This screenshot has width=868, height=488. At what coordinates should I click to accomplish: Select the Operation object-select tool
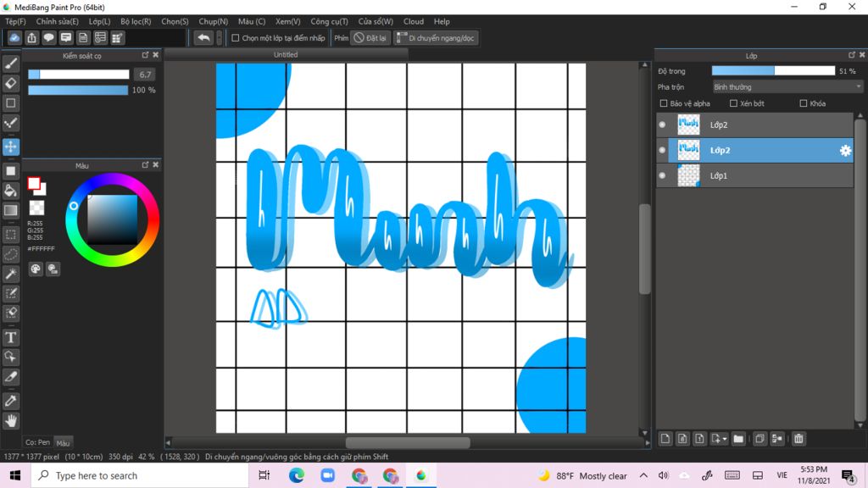click(10, 357)
